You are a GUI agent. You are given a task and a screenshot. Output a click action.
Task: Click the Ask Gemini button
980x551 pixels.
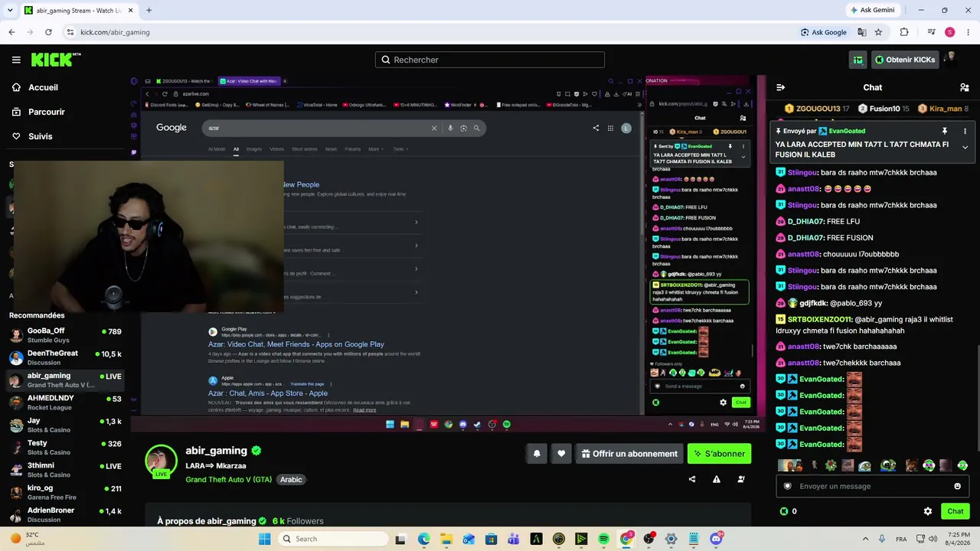[x=872, y=10]
